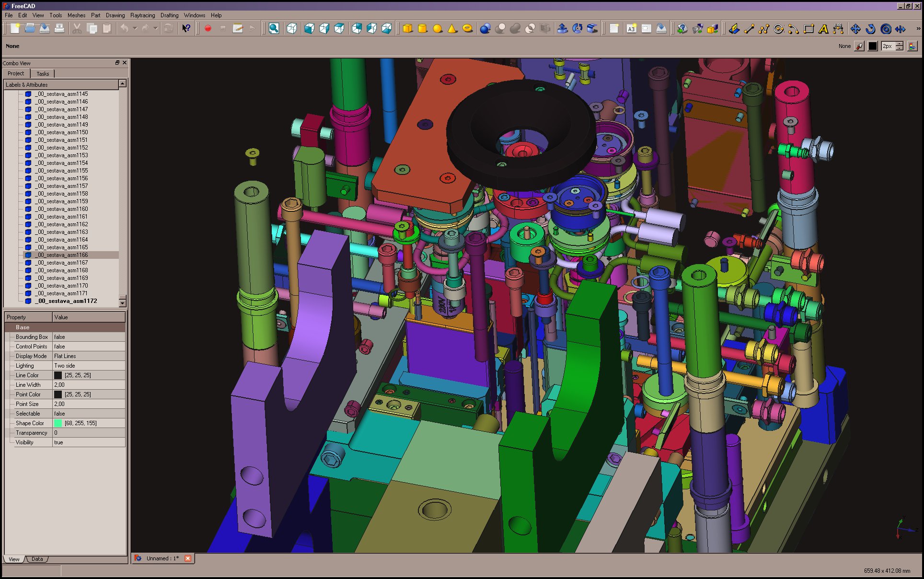This screenshot has height=579, width=924.
Task: Create a box primitive
Action: click(x=408, y=29)
